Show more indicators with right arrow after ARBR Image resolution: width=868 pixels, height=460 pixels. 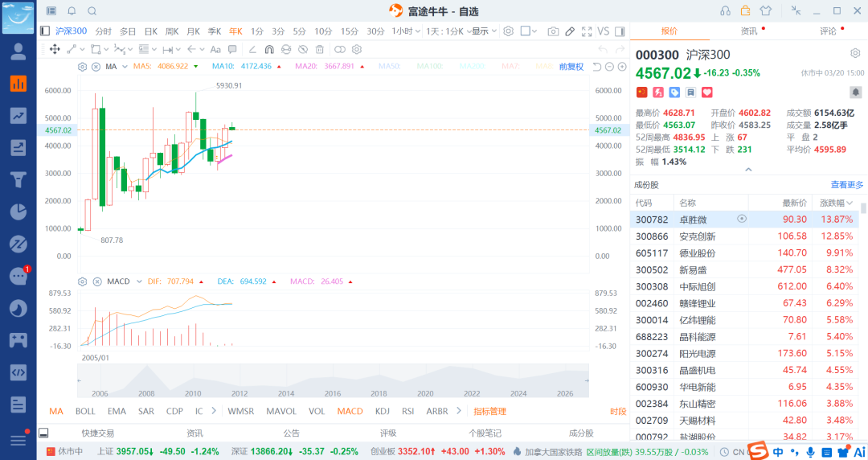[458, 411]
